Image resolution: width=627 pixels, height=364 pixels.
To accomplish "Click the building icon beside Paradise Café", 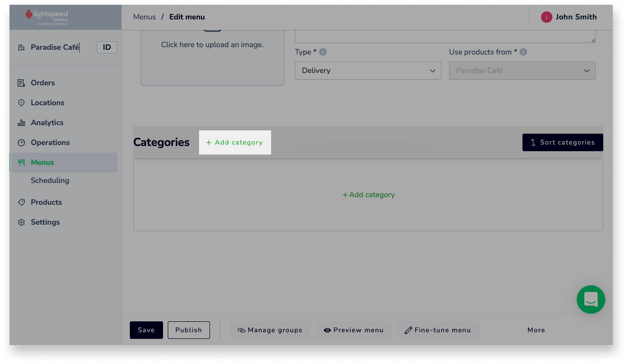I will pyautogui.click(x=21, y=47).
